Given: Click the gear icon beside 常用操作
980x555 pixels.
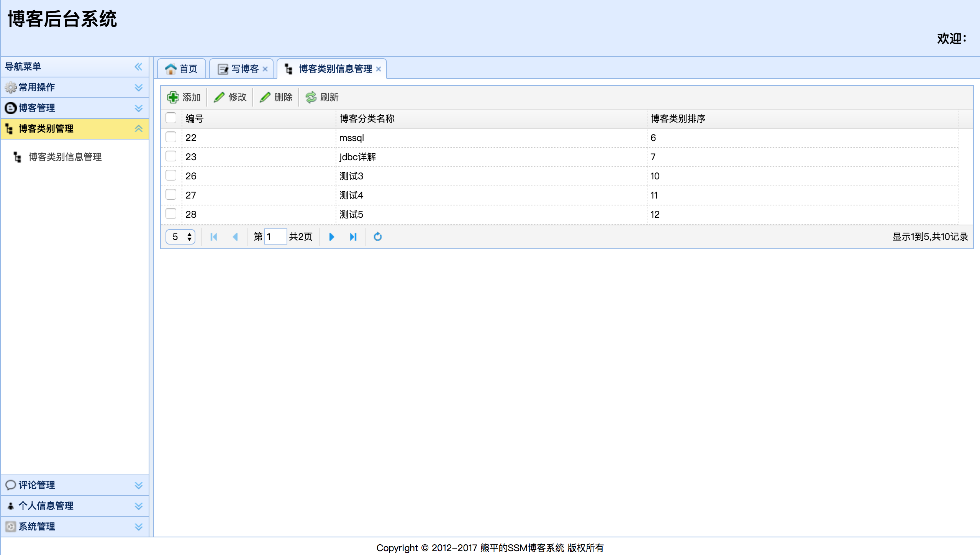Looking at the screenshot, I should 11,87.
